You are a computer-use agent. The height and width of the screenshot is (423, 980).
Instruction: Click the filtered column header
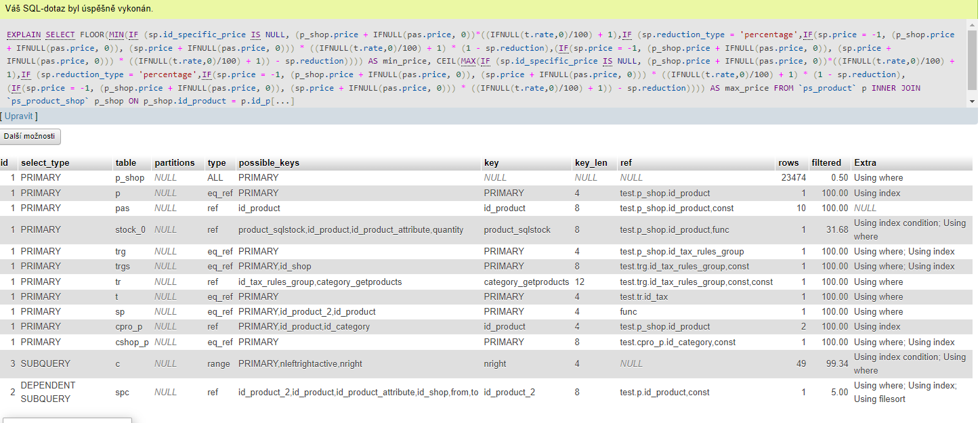826,162
